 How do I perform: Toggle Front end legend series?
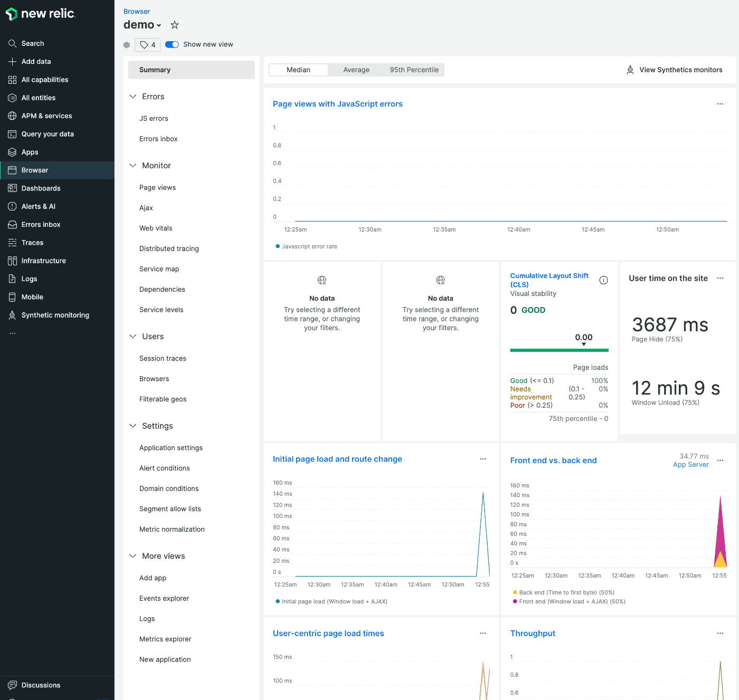569,601
